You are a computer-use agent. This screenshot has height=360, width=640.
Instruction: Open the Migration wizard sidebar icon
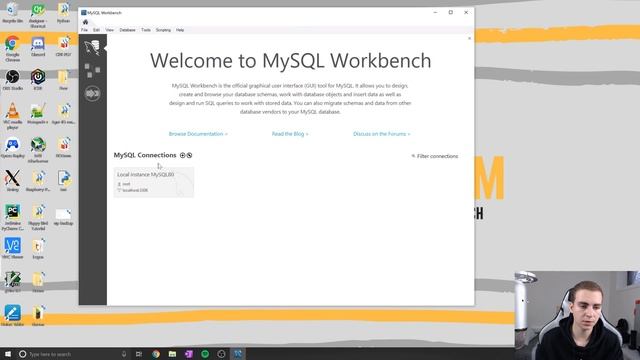[x=93, y=93]
